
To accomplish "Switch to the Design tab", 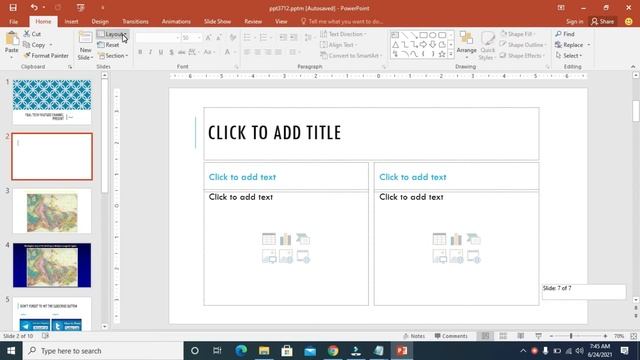I will click(x=100, y=21).
